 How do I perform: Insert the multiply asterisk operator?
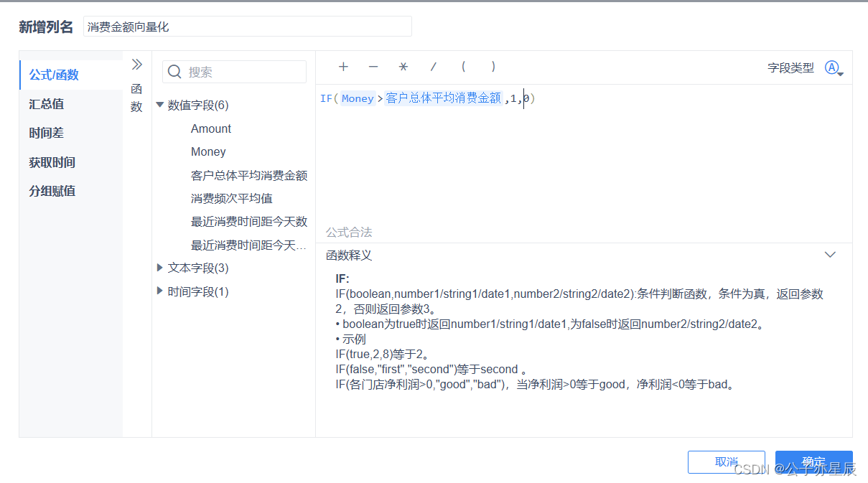coord(403,67)
